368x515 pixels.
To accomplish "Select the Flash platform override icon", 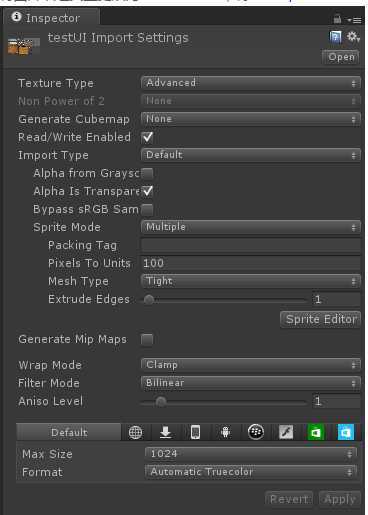I will (x=286, y=432).
